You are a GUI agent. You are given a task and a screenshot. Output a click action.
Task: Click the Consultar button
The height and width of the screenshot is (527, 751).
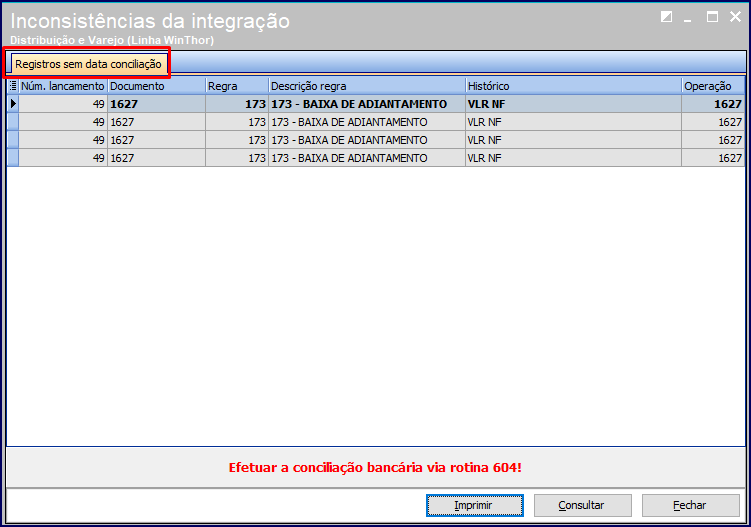(x=582, y=505)
